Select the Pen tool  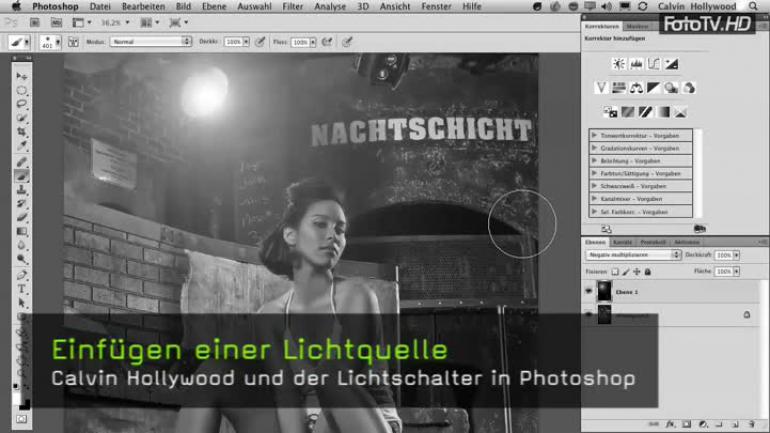pyautogui.click(x=22, y=275)
